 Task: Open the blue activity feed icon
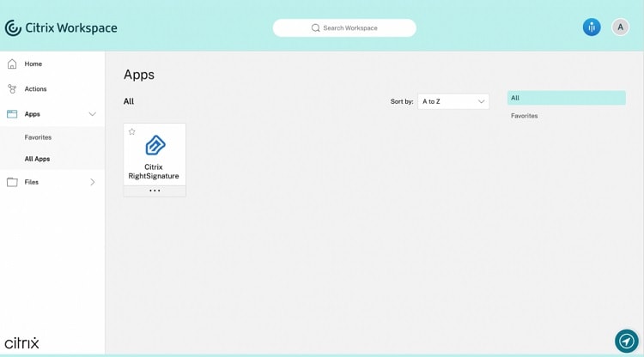click(592, 27)
